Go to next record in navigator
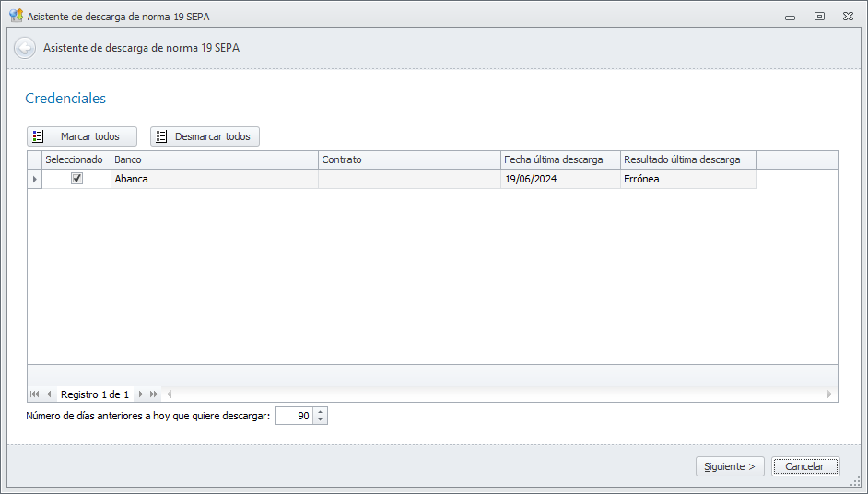This screenshot has width=868, height=494. coord(140,394)
